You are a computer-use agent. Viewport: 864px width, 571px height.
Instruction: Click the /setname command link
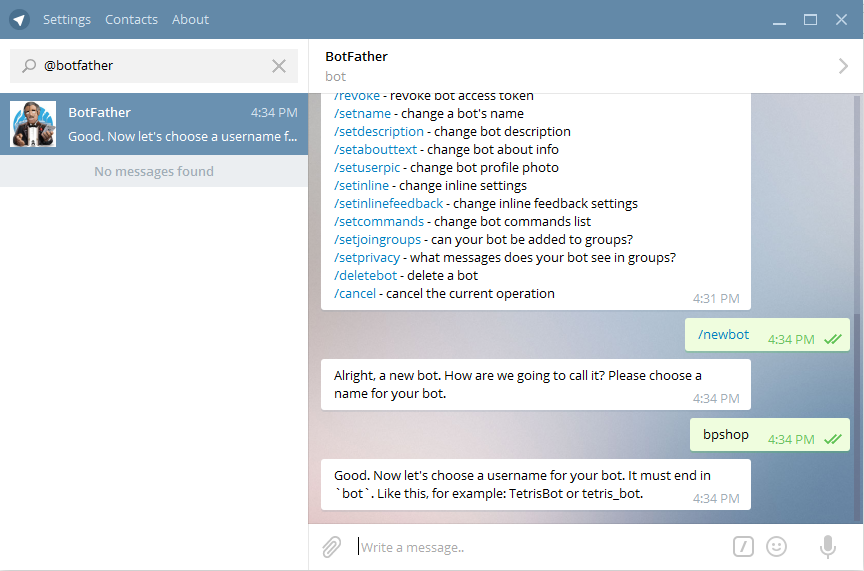[362, 114]
